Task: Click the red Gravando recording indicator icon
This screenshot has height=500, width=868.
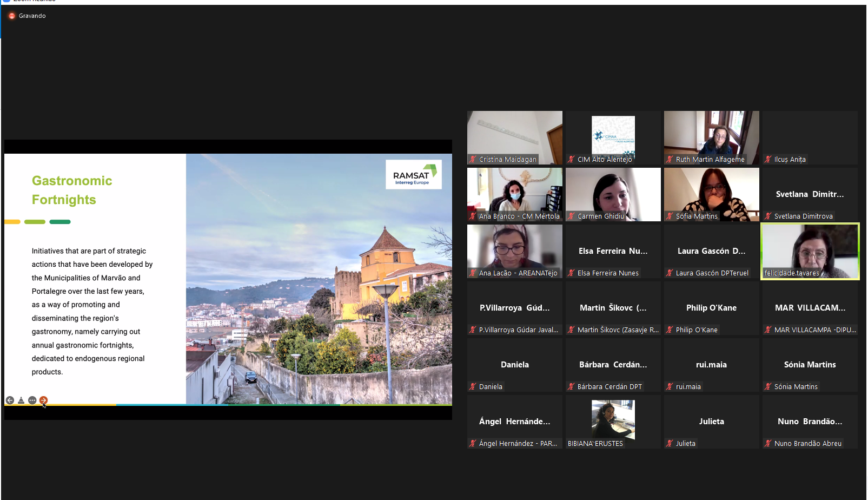Action: [x=12, y=16]
